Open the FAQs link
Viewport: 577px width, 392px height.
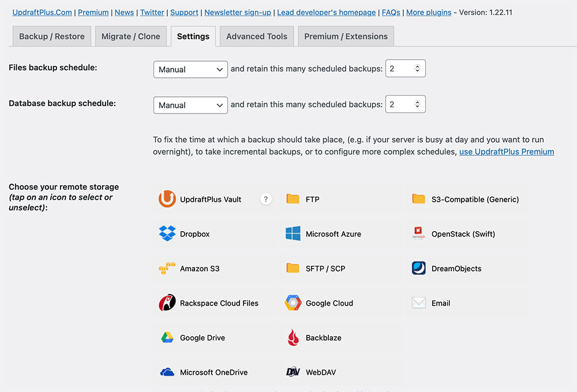click(x=391, y=12)
